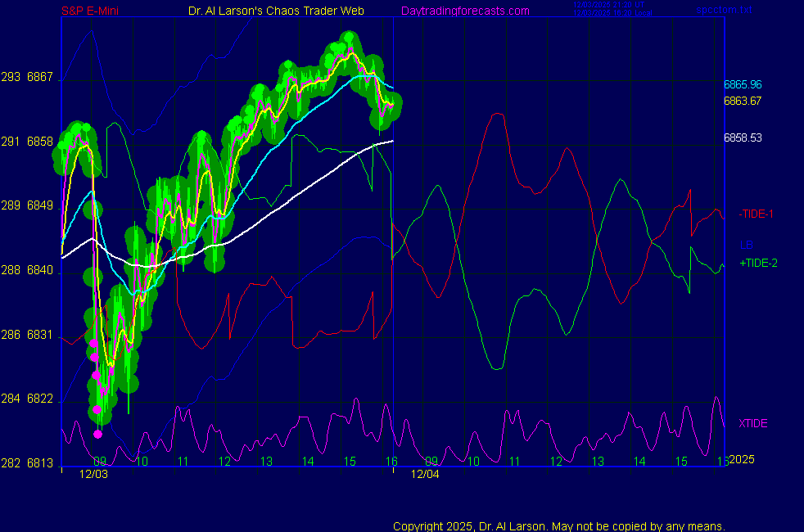
Task: Click the 6865.96 price value
Action: pyautogui.click(x=743, y=84)
